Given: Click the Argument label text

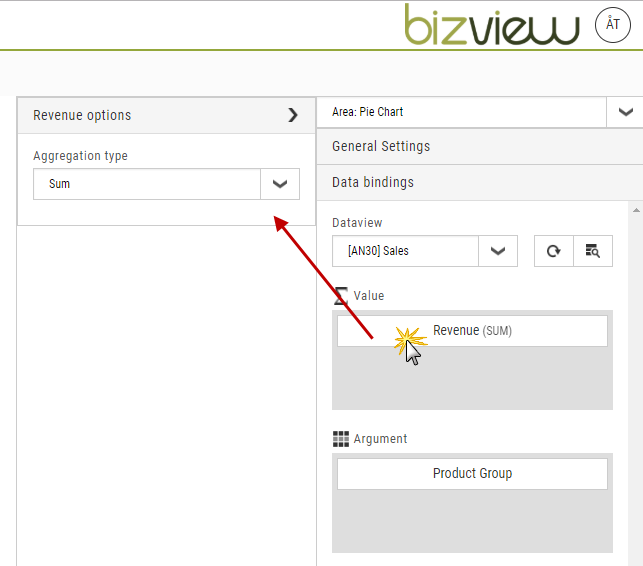Looking at the screenshot, I should pyautogui.click(x=380, y=439).
